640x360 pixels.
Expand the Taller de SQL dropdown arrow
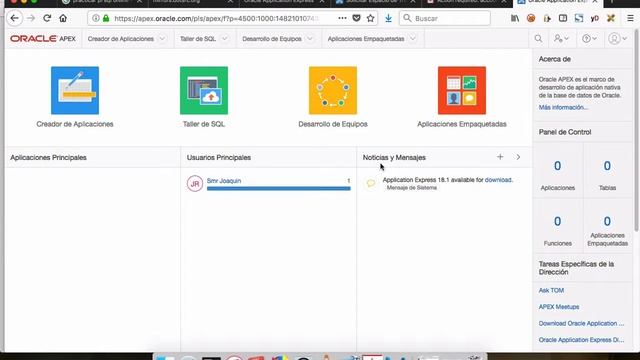tap(224, 39)
